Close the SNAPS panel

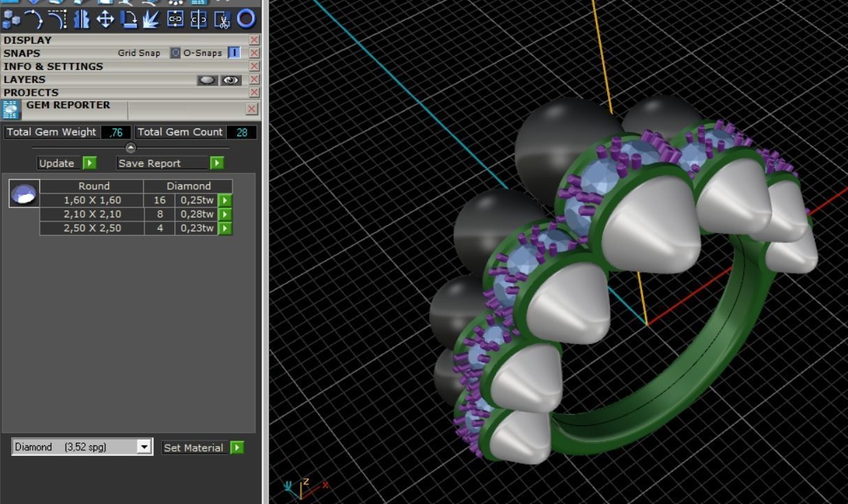coord(254,53)
